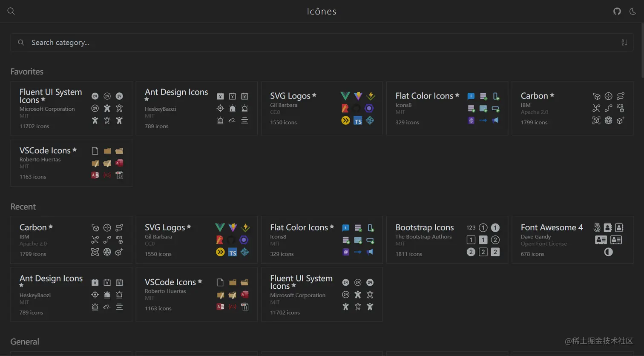Click the green Vue logo in Favorites SVG Logos
Screen dimensions: 644x356
click(x=345, y=96)
